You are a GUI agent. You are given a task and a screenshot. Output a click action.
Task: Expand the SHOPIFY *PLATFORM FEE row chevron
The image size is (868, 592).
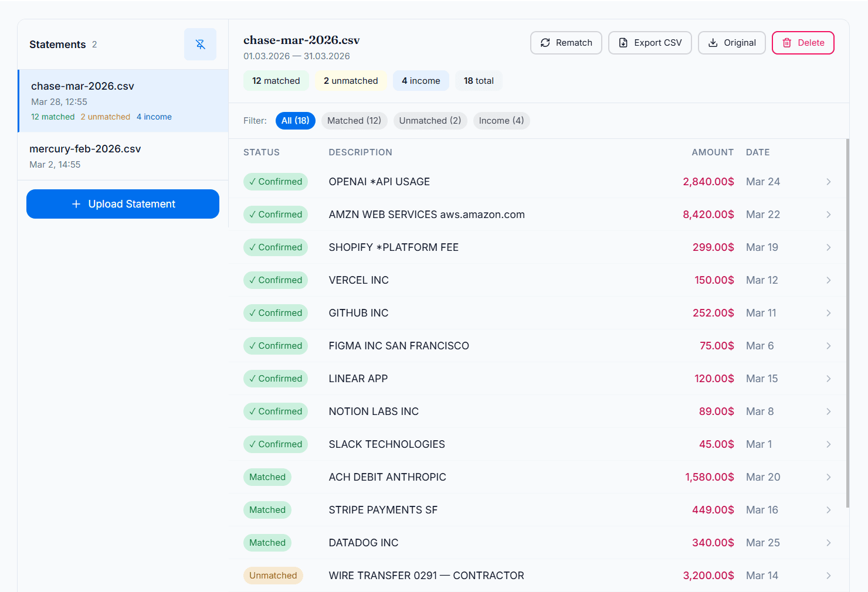(x=828, y=247)
